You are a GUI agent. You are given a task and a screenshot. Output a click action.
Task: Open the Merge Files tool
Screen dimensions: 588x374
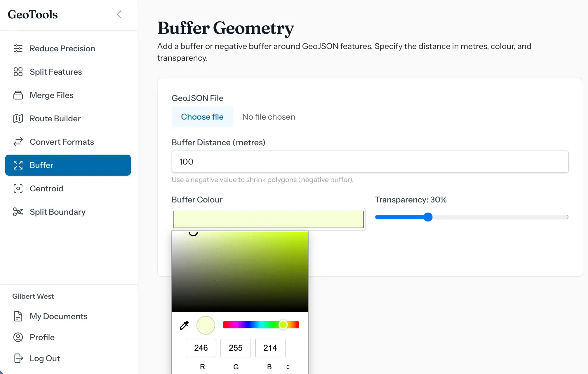(x=68, y=95)
